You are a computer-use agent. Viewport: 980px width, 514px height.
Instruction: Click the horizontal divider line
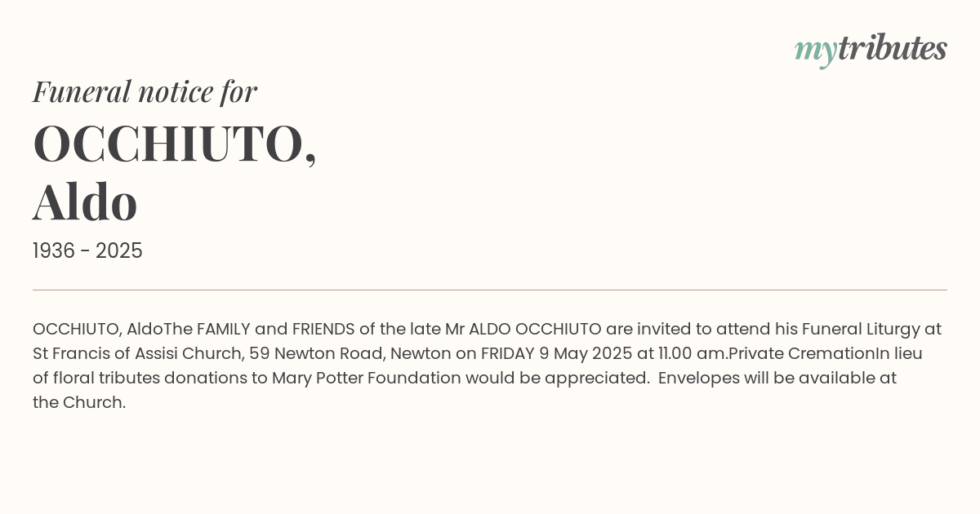[x=490, y=290]
